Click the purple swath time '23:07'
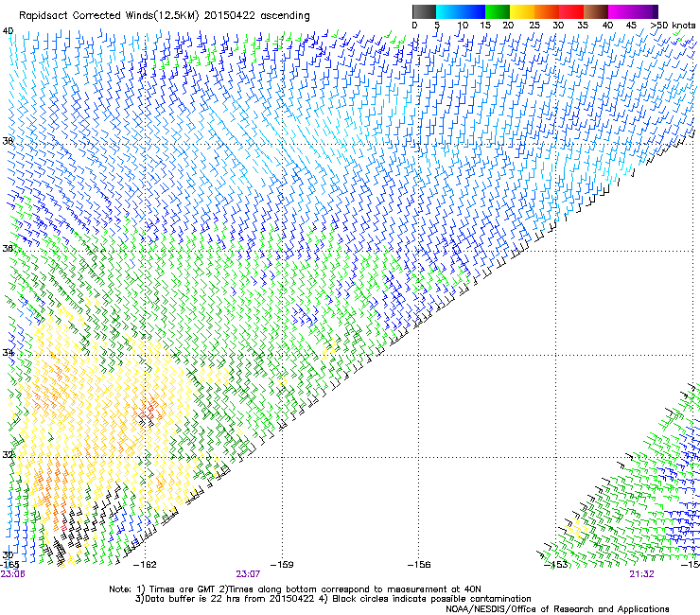The height and width of the screenshot is (615, 700). (248, 574)
